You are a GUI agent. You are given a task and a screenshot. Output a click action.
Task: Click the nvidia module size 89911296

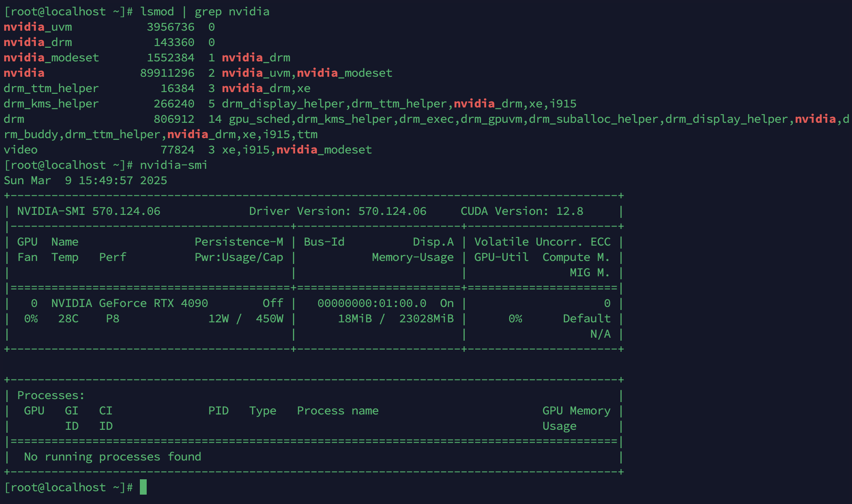(x=167, y=73)
